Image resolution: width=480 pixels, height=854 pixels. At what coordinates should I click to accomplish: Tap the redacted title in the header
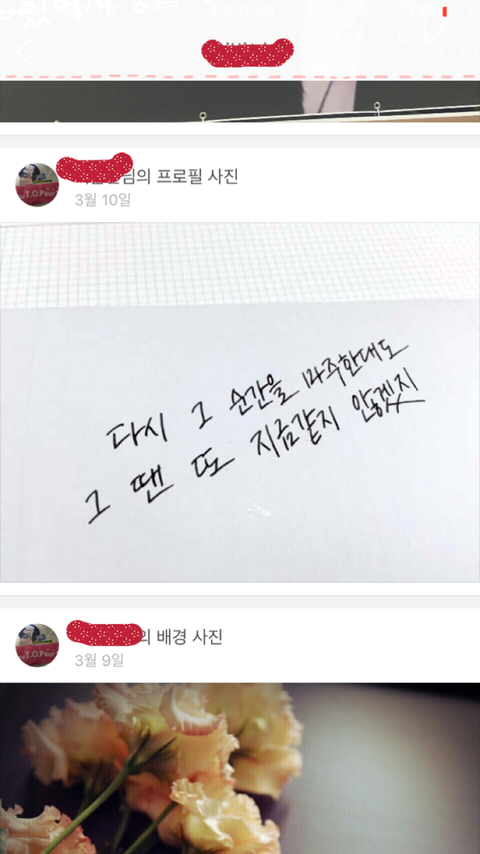pos(247,53)
